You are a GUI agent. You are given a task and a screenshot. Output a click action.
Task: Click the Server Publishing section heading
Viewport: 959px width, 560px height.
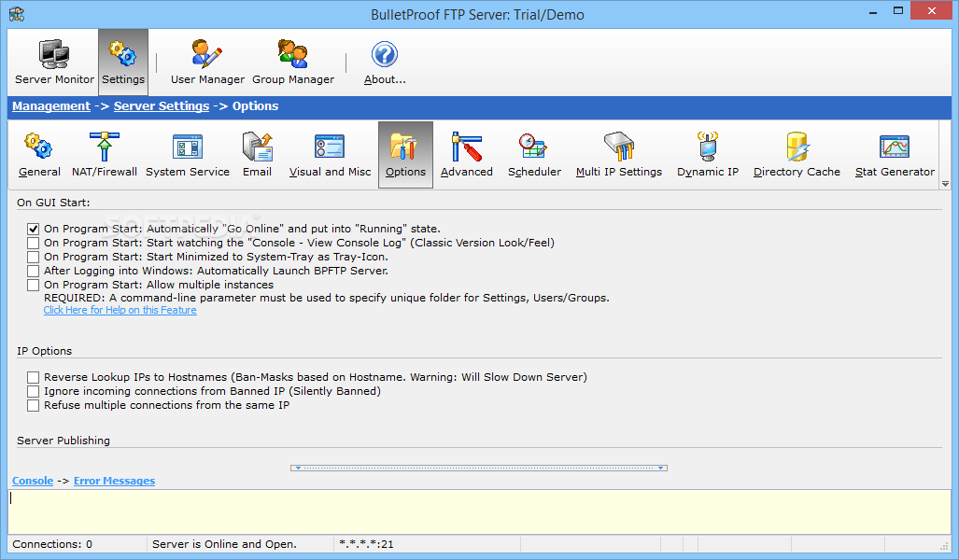(63, 441)
